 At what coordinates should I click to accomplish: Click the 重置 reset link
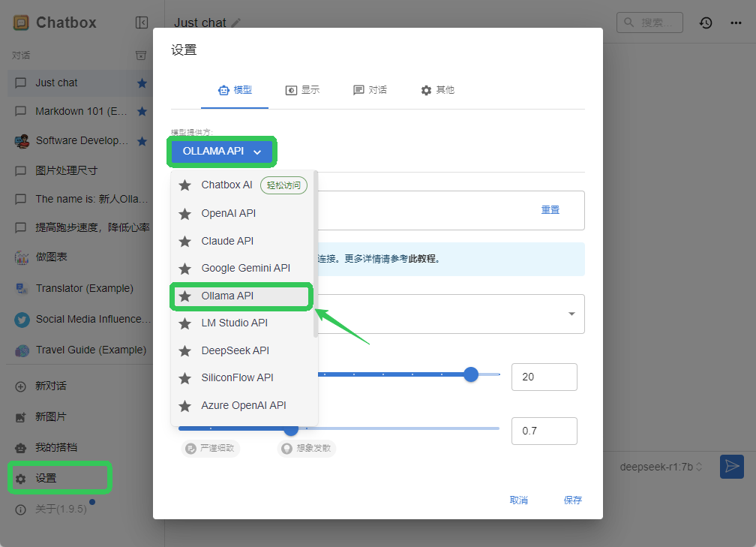click(550, 210)
